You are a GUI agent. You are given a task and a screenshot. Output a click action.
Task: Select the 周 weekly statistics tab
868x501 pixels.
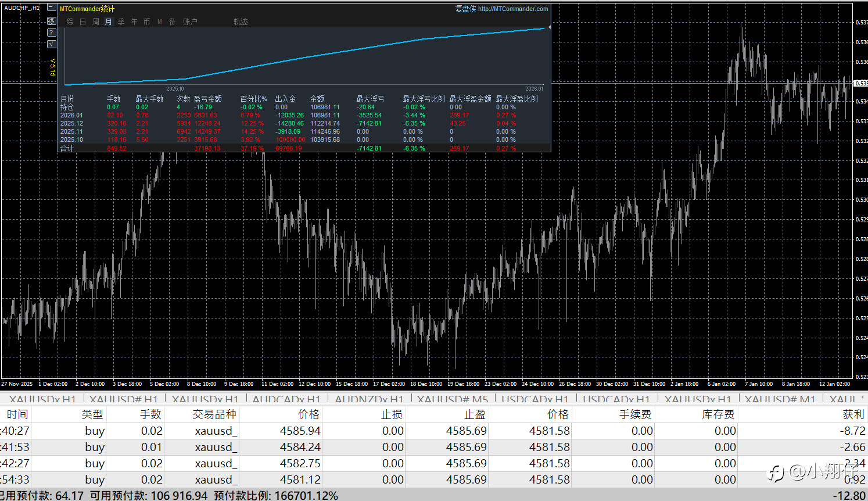[x=96, y=22]
